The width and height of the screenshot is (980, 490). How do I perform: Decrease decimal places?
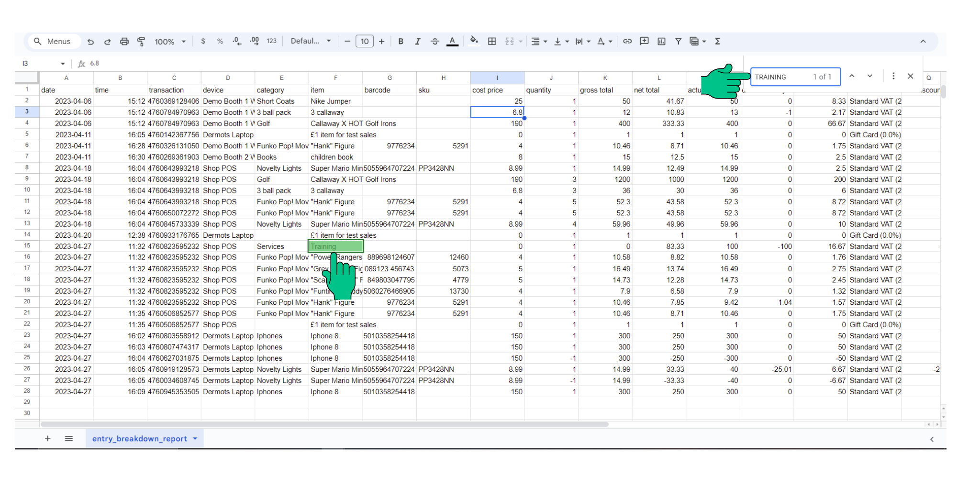237,42
